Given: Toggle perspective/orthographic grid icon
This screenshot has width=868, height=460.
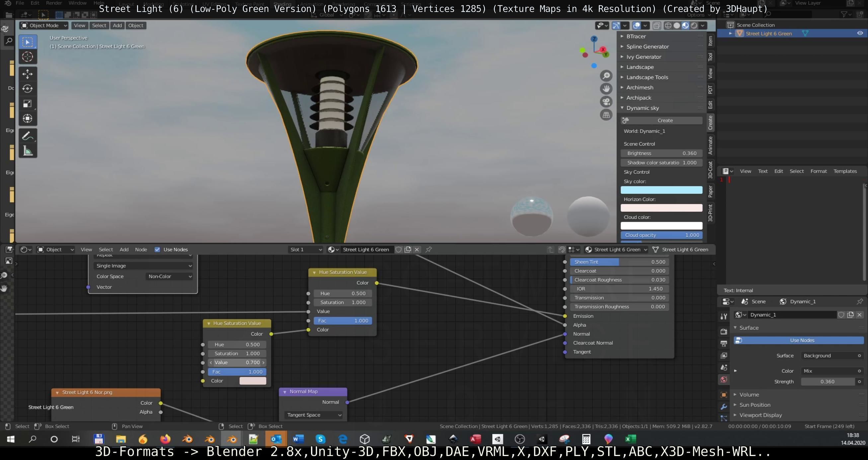Looking at the screenshot, I should pyautogui.click(x=606, y=115).
